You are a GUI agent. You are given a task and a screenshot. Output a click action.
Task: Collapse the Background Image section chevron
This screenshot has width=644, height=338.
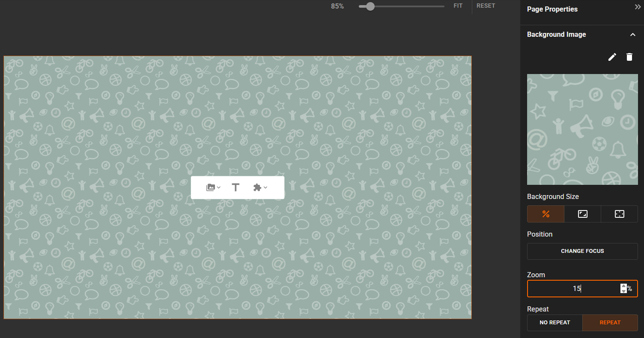tap(632, 35)
